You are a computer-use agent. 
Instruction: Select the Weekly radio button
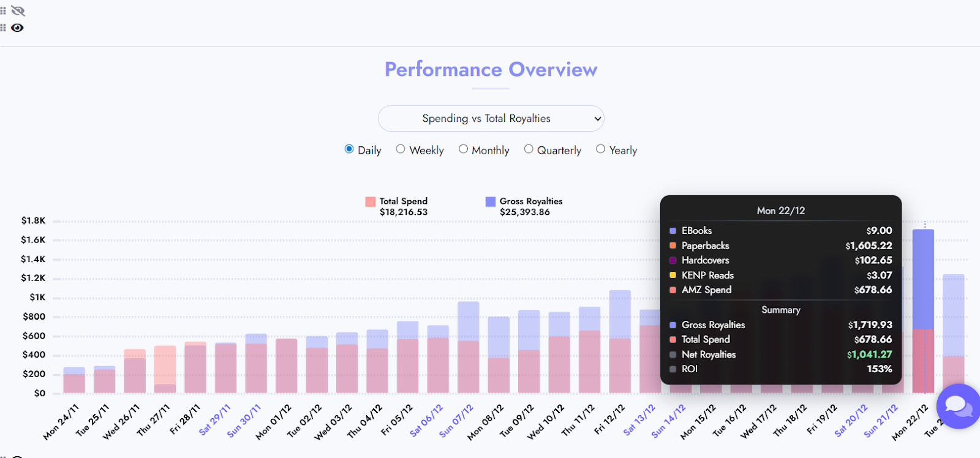(401, 149)
